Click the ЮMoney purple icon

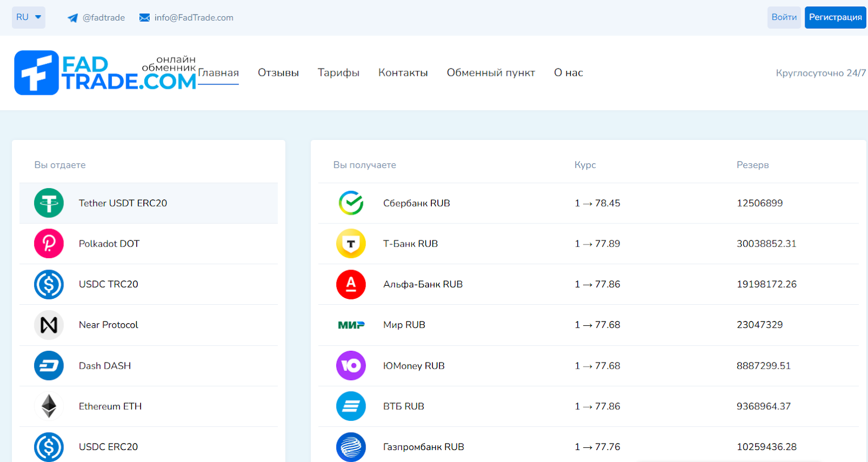coord(351,365)
